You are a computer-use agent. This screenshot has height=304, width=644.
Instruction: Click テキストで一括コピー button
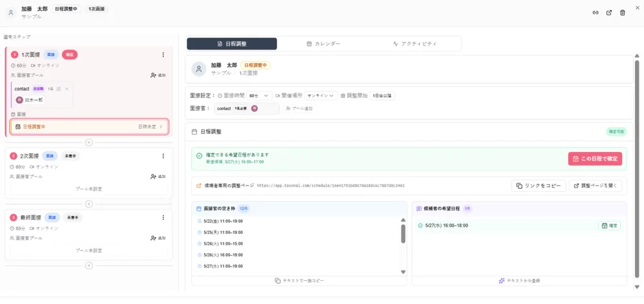pos(299,281)
